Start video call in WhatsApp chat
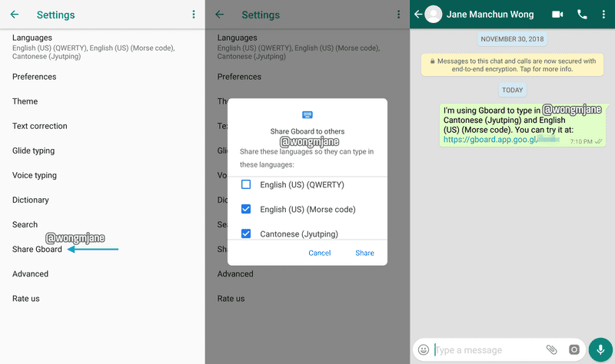 [557, 15]
